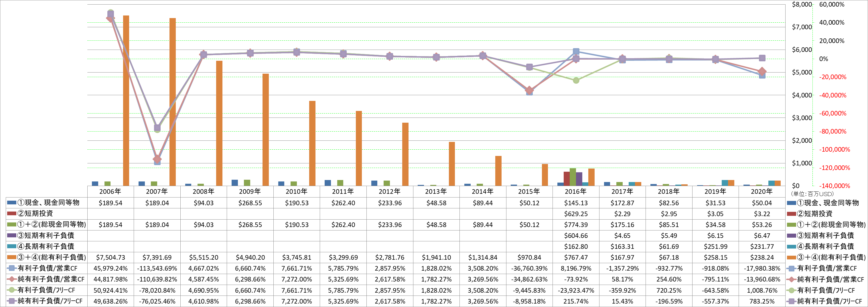Click red swatch in ②短期投資 table row header
The height and width of the screenshot is (307, 868).
[x=12, y=214]
